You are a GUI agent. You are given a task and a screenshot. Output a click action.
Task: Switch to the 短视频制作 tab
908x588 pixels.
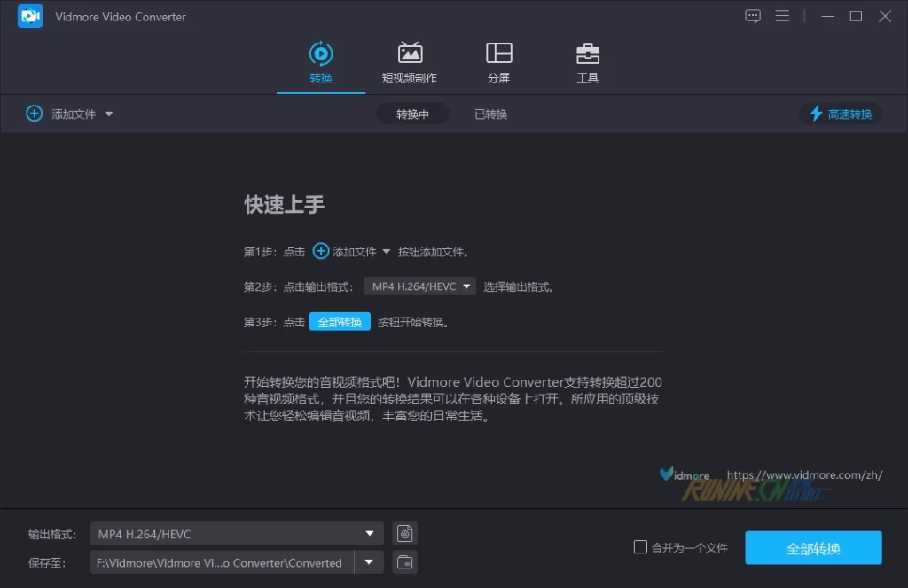point(409,62)
